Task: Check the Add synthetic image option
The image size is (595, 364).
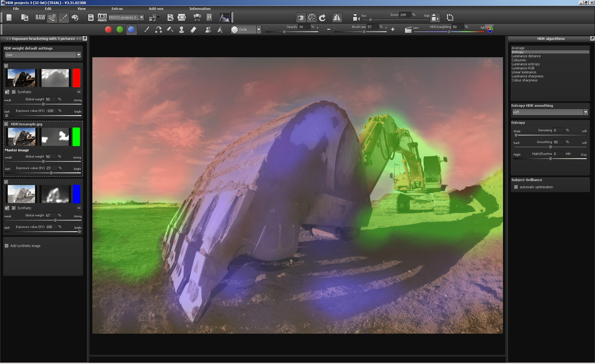Action: [x=7, y=245]
